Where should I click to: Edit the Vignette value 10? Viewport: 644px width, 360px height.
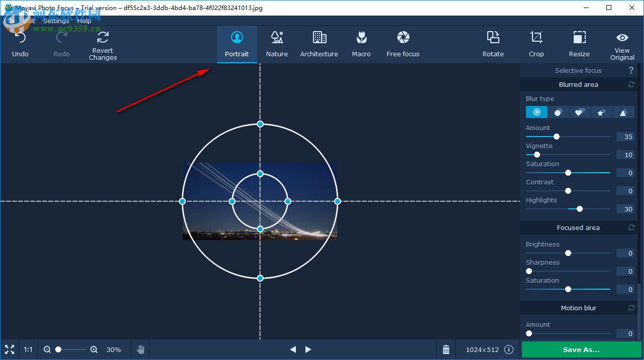coord(625,155)
